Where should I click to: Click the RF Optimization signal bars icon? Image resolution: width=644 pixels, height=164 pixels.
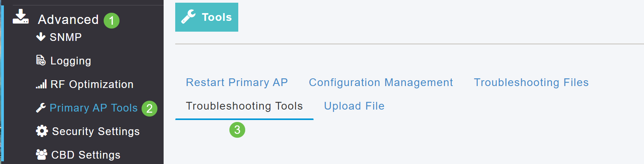point(41,84)
